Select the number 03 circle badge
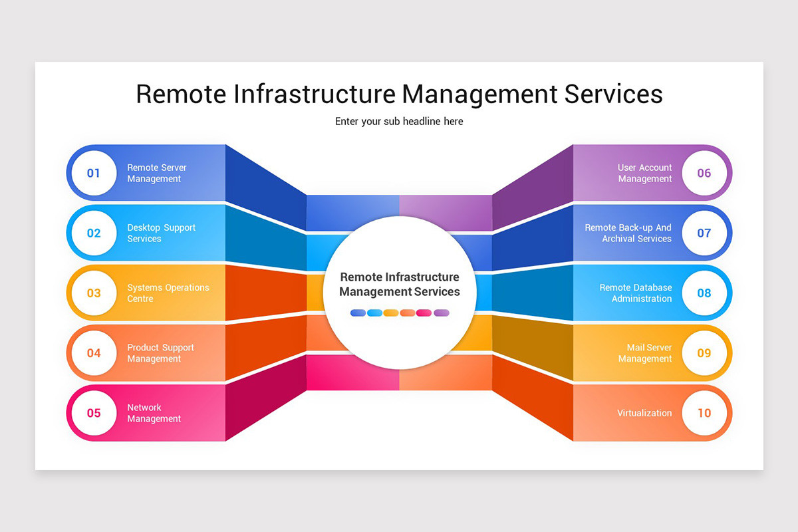 pyautogui.click(x=93, y=293)
